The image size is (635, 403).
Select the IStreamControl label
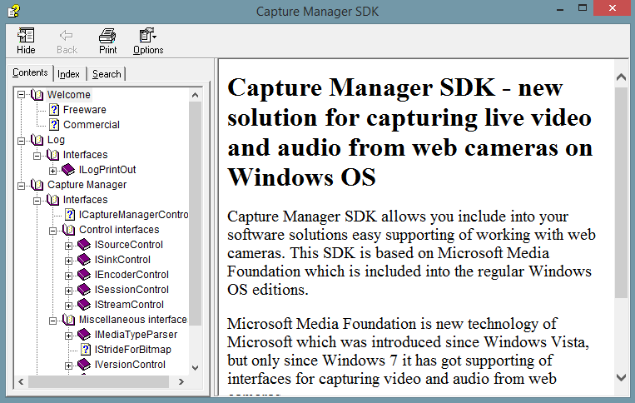(129, 305)
